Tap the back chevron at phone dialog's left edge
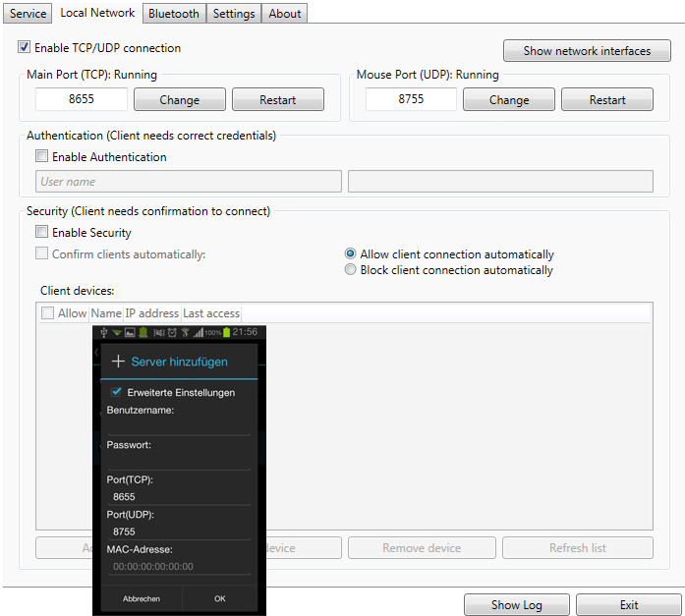This screenshot has height=616, width=685. pyautogui.click(x=96, y=353)
